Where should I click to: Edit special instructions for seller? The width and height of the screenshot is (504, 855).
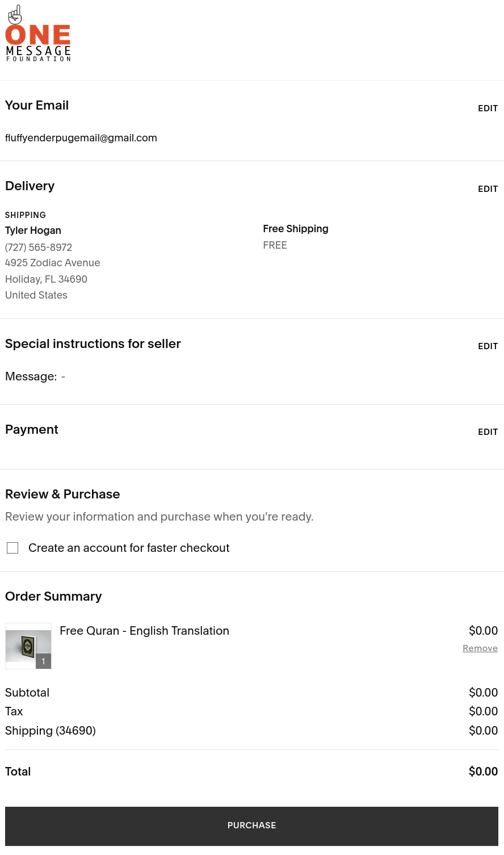tap(488, 346)
